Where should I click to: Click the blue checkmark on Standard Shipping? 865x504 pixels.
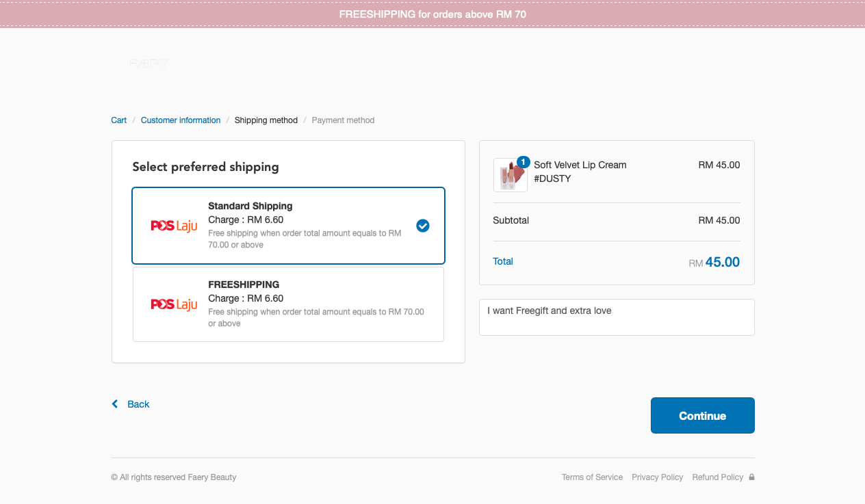click(423, 226)
